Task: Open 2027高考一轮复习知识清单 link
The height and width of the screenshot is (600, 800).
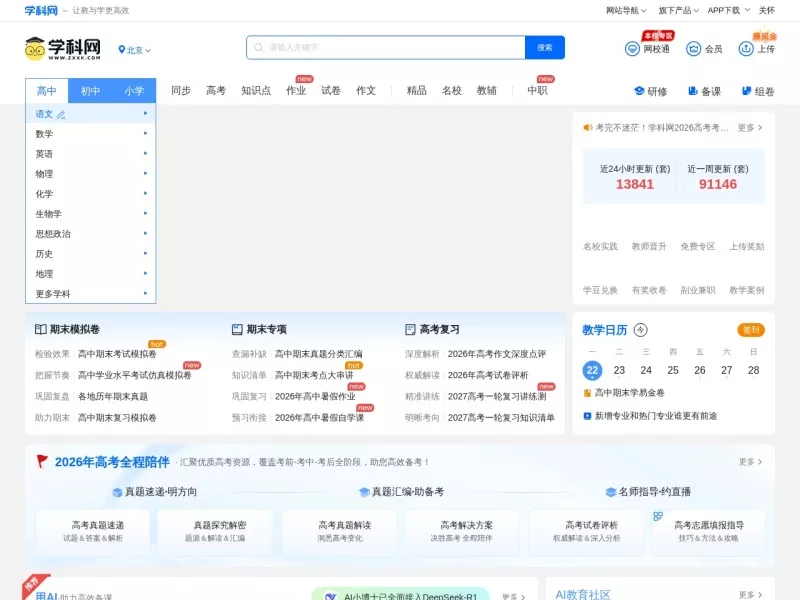Action: 501,418
